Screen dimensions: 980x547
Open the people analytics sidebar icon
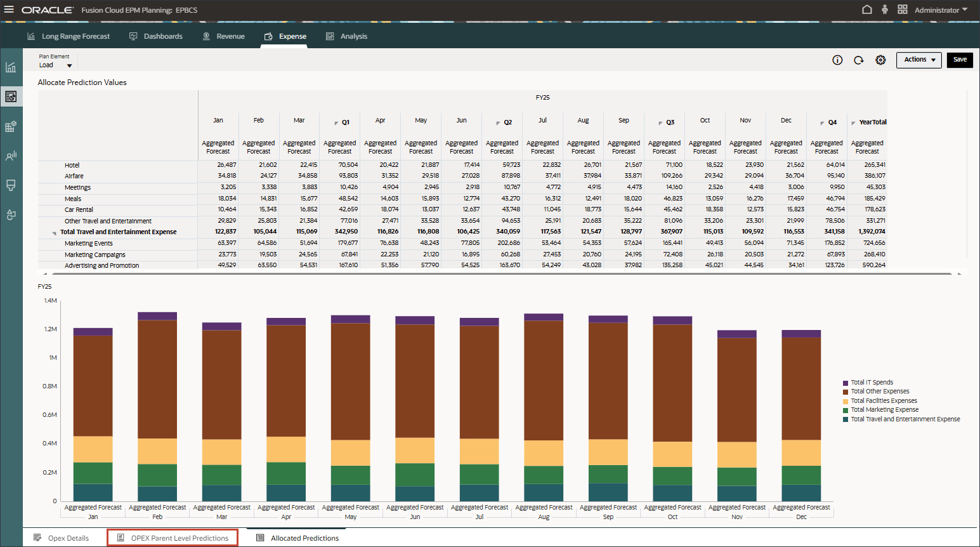click(11, 155)
